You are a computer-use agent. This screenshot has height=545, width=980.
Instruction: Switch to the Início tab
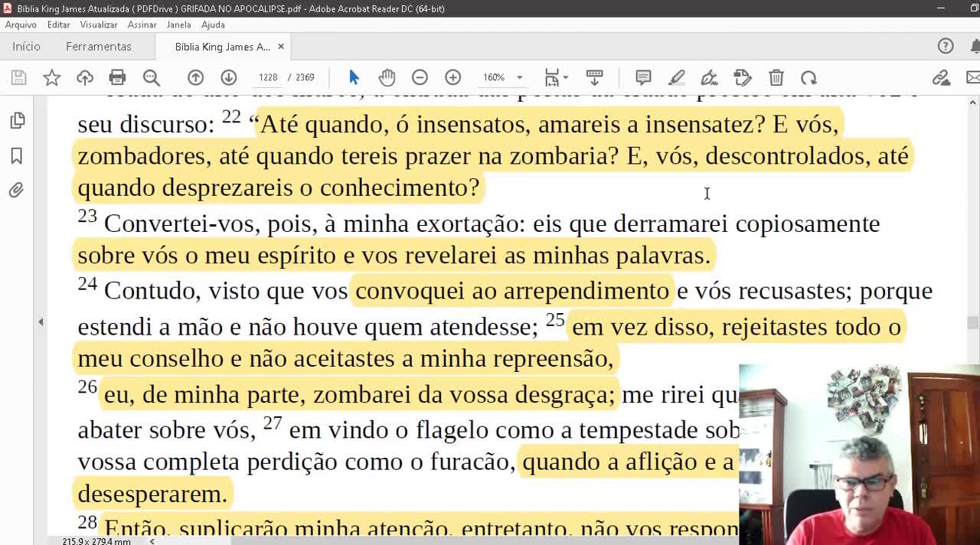coord(26,47)
